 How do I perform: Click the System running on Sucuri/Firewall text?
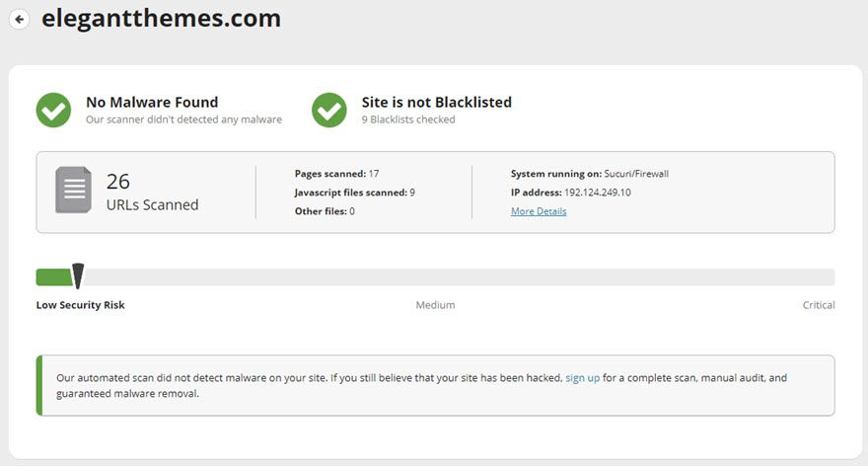[x=590, y=174]
